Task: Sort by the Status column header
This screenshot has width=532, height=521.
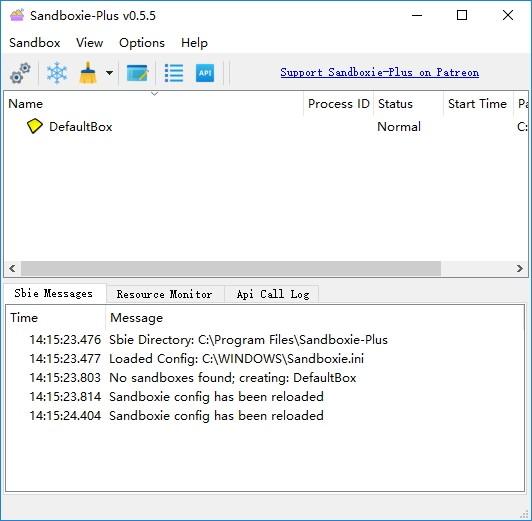Action: click(408, 104)
